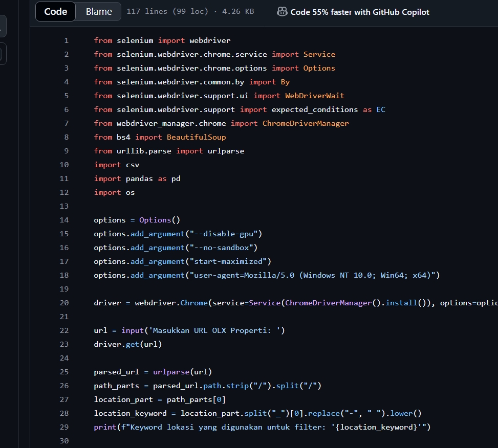Click 'By' import on line 4

(x=285, y=82)
